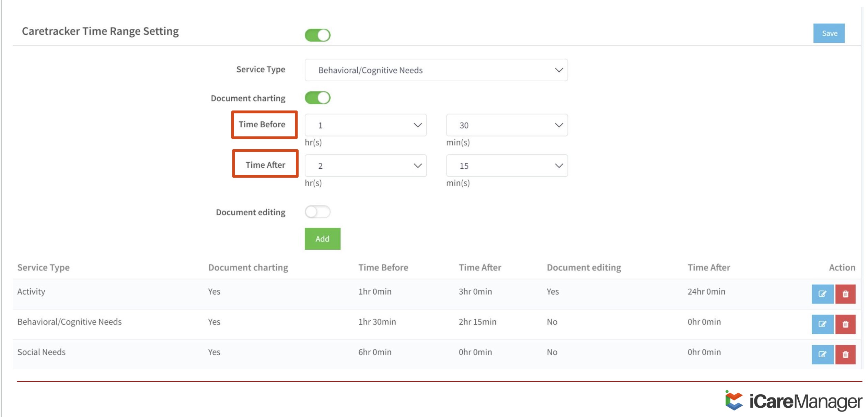
Task: Enable the Document editing switch
Action: pyautogui.click(x=317, y=212)
